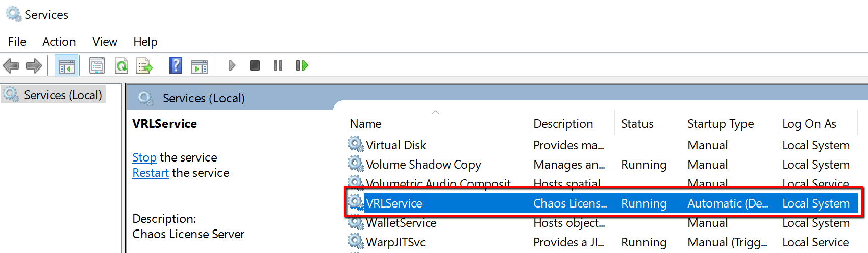Open the Properties toolbar icon
This screenshot has height=253, width=868.
tap(97, 66)
